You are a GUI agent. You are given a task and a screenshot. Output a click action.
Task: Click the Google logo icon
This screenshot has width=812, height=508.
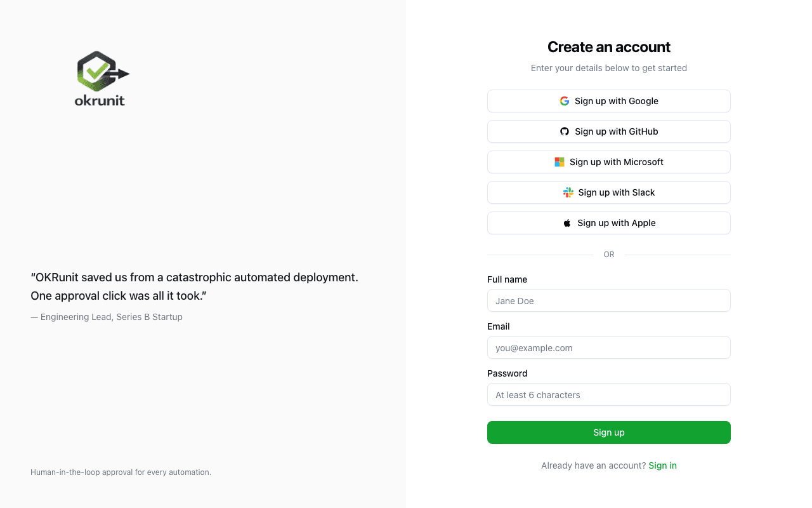pos(565,100)
